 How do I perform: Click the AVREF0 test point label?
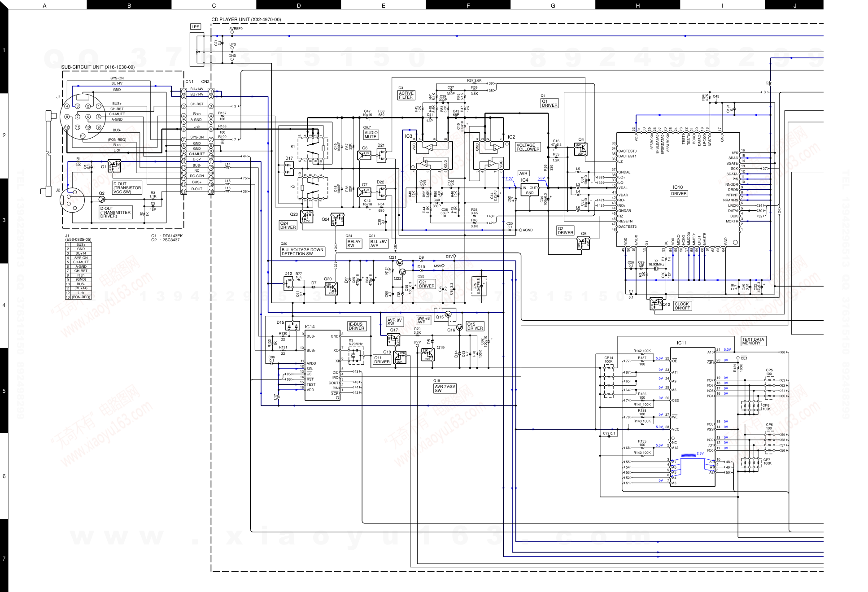(236, 29)
